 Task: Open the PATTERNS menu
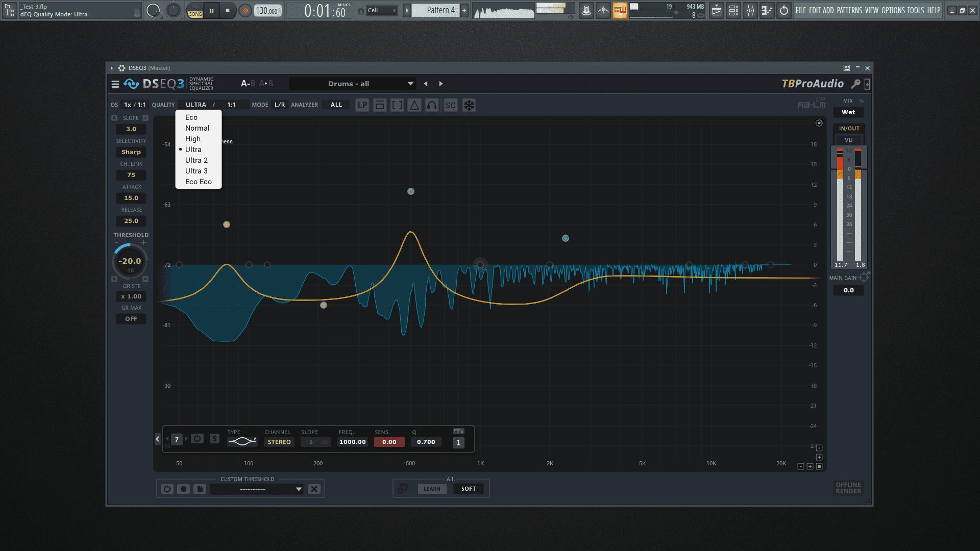pyautogui.click(x=849, y=10)
